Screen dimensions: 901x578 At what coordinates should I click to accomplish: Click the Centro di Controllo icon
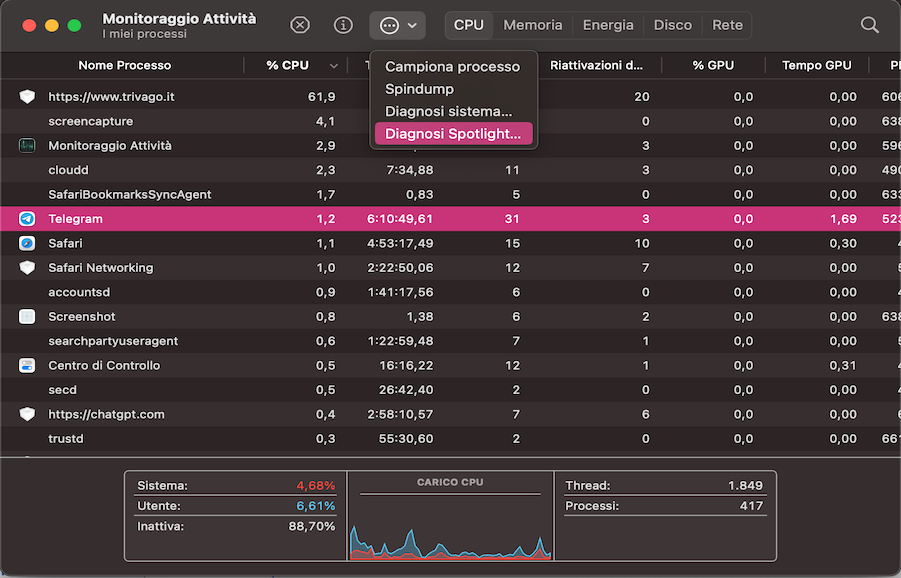(27, 365)
